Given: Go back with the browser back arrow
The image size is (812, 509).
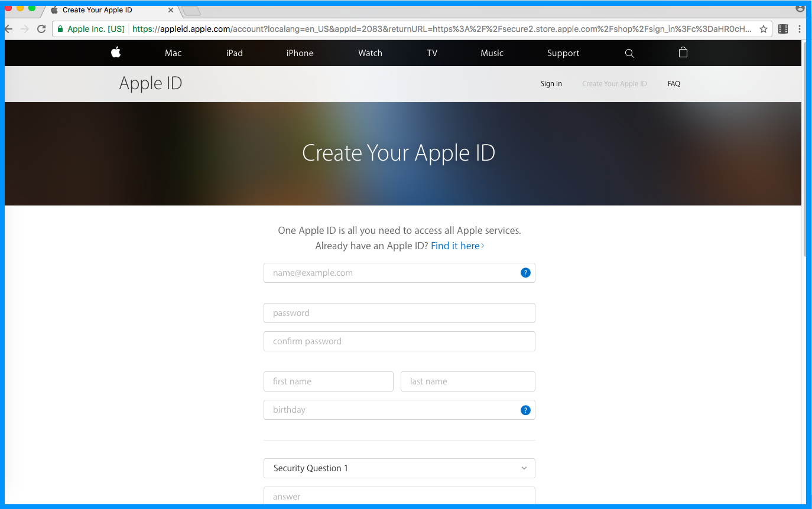Looking at the screenshot, I should click(x=8, y=29).
